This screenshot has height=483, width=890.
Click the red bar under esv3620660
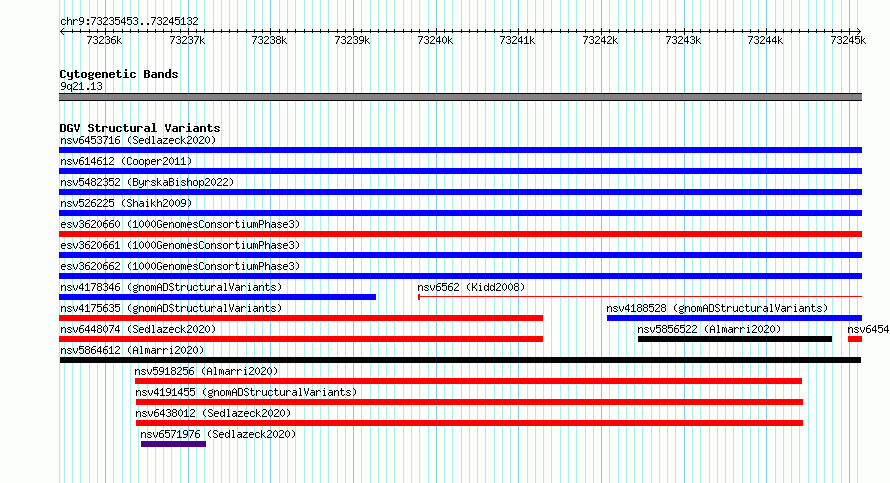(x=460, y=234)
